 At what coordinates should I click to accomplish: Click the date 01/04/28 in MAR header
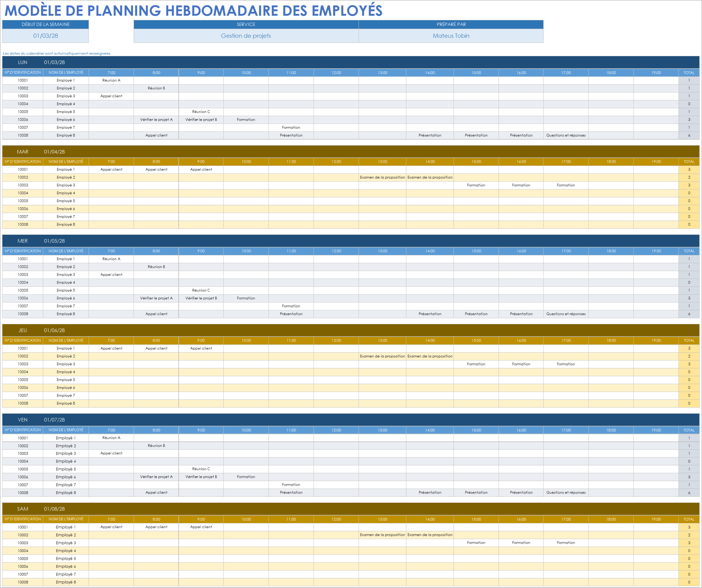(x=54, y=152)
